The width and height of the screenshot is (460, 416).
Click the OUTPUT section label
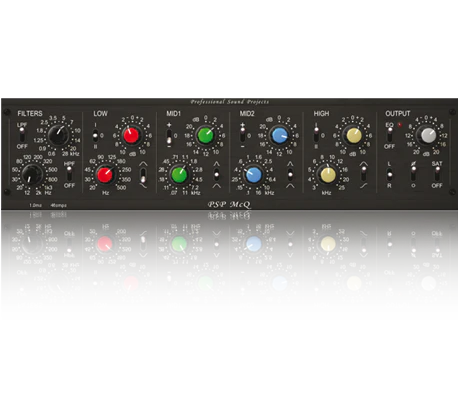click(x=398, y=114)
